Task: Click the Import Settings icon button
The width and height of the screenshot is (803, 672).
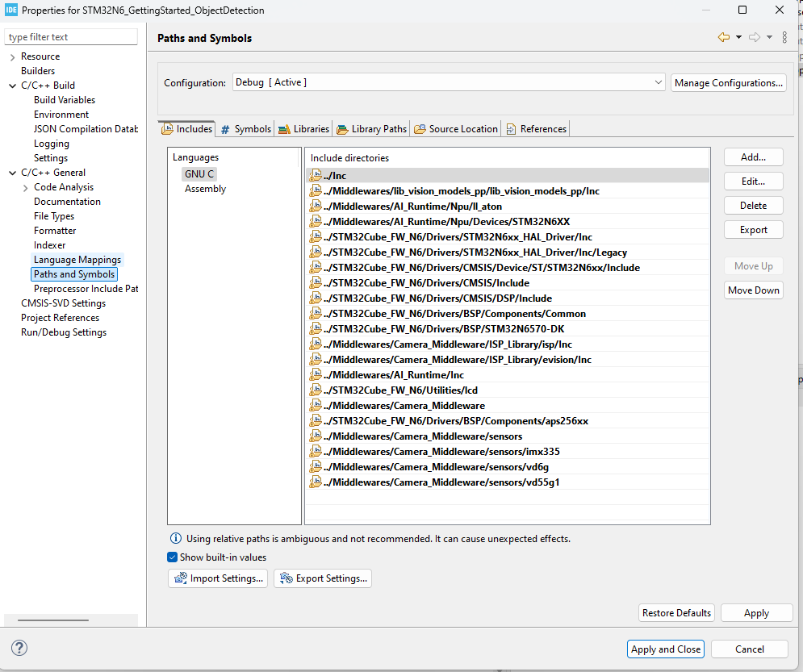Action: tap(181, 578)
